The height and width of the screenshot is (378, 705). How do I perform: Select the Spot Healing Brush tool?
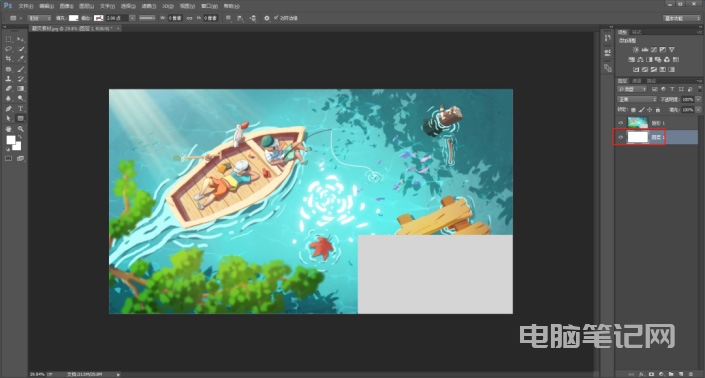(x=9, y=69)
